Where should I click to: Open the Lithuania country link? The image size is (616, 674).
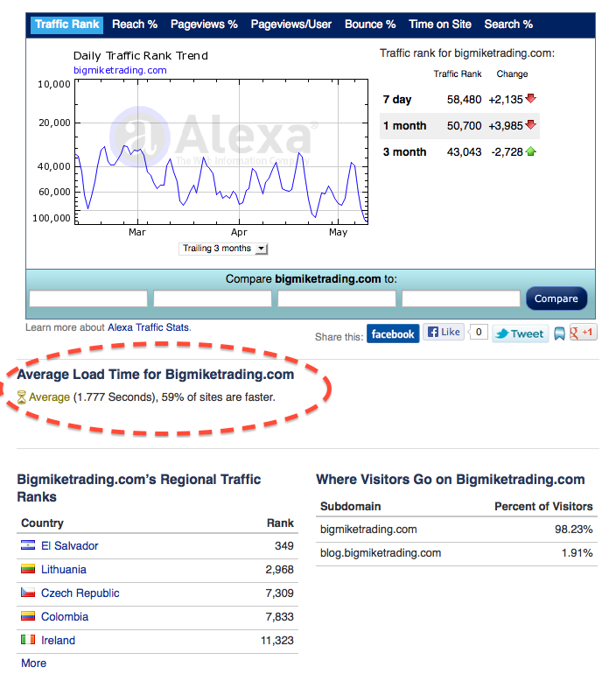pos(64,570)
